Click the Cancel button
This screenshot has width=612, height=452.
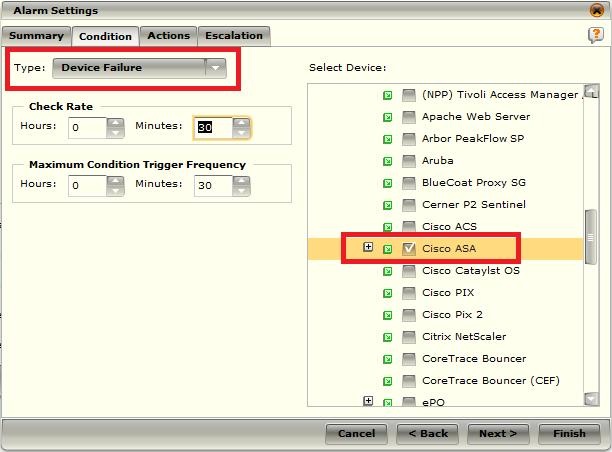point(356,434)
